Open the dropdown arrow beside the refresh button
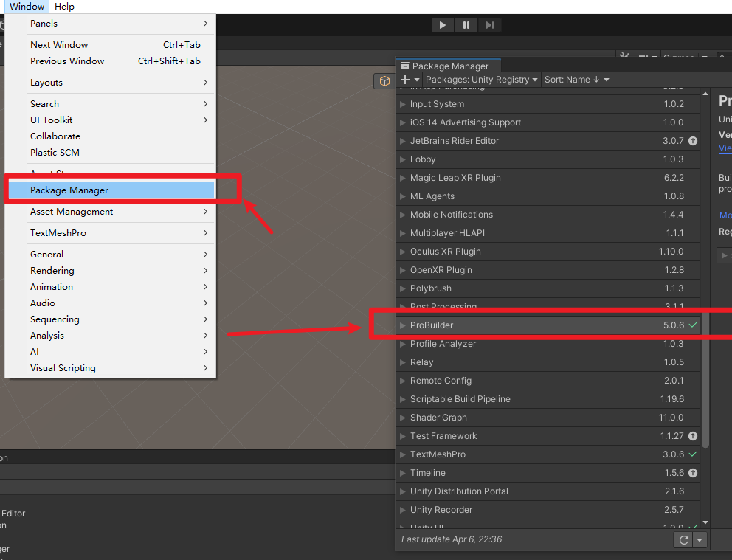732x560 pixels. pyautogui.click(x=700, y=540)
